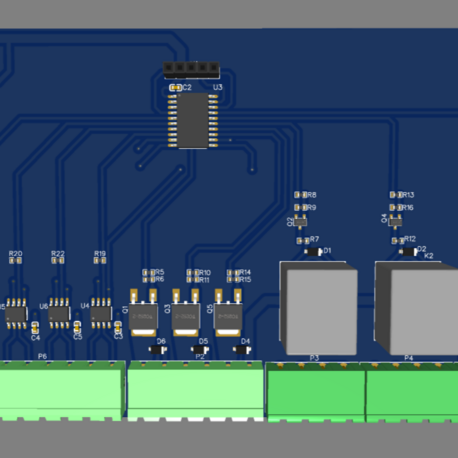This screenshot has width=458, height=458.
Task: Select the Q1 power transistor
Action: pyautogui.click(x=143, y=313)
